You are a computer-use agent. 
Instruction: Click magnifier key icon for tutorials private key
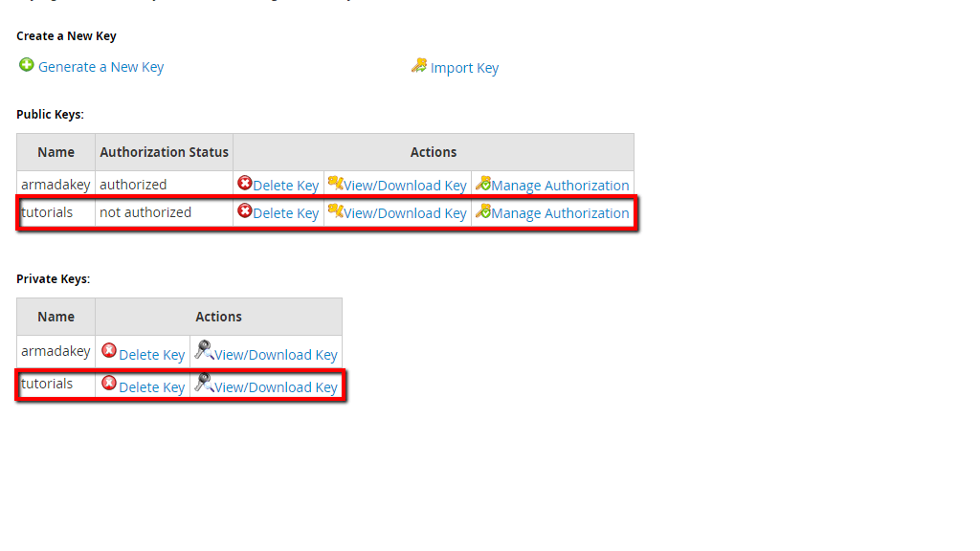[204, 383]
